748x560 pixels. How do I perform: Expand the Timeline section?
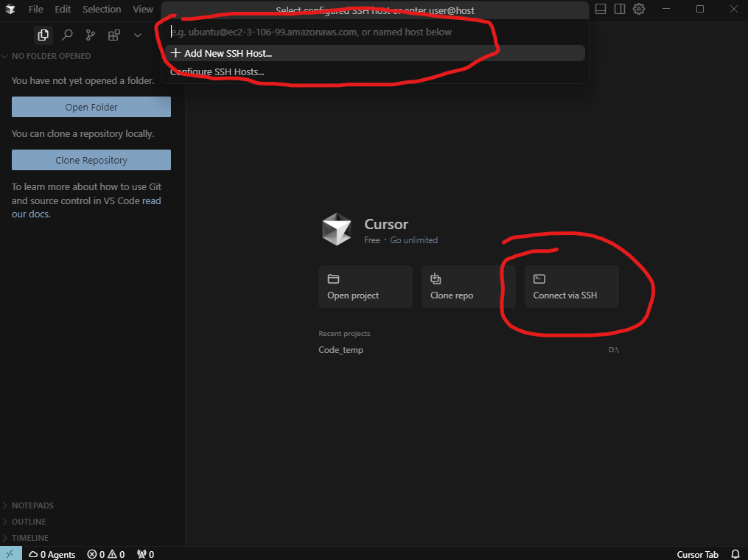pos(29,538)
